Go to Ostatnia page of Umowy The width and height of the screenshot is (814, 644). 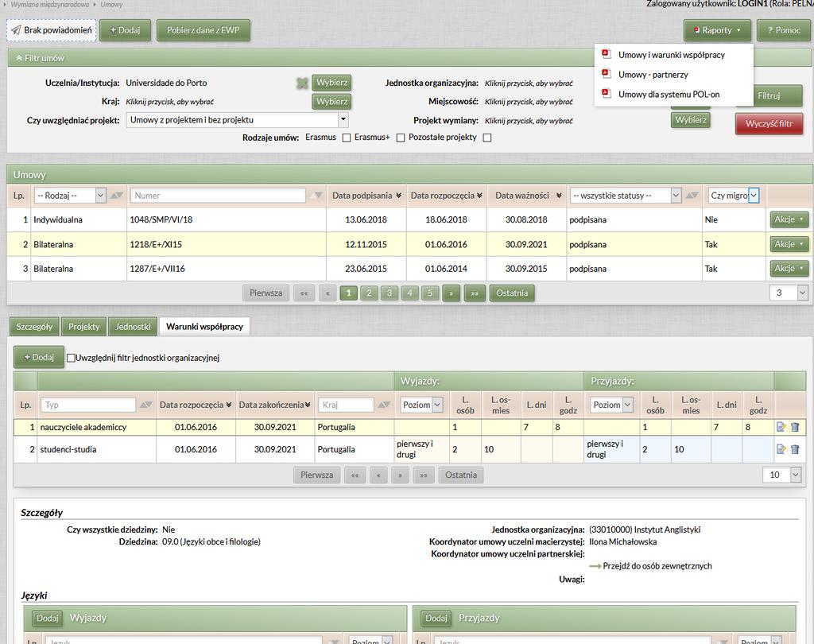[512, 293]
